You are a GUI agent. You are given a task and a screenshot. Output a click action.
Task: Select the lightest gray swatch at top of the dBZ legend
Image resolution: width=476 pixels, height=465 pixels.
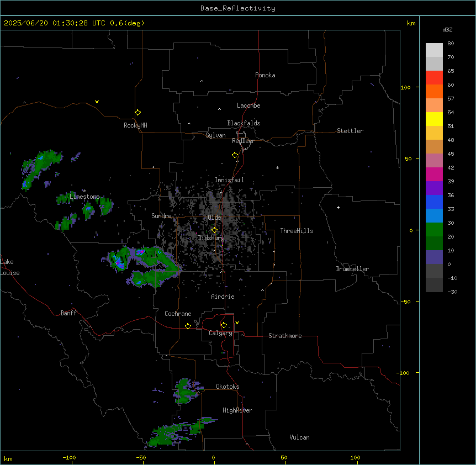pyautogui.click(x=434, y=50)
